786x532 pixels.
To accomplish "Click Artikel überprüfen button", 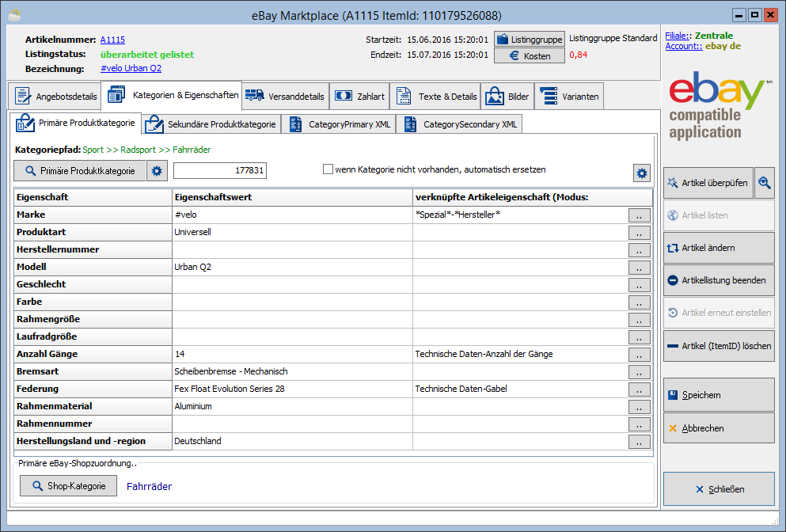I will 708,183.
